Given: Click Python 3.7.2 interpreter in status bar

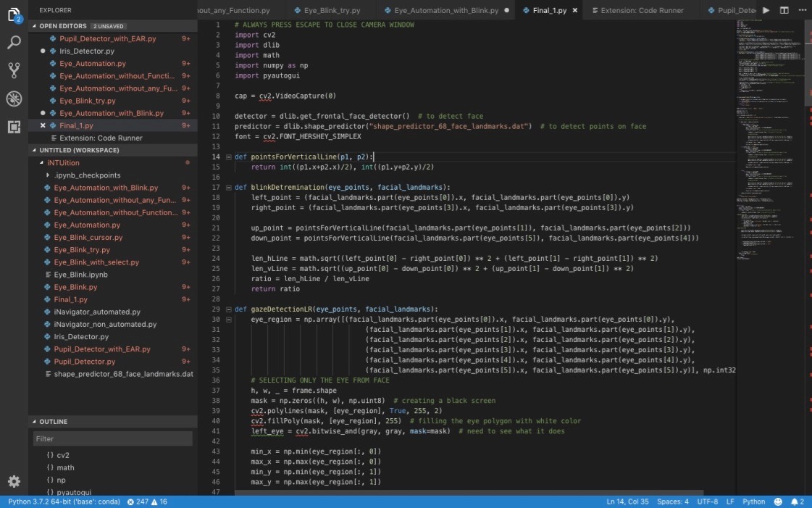Looking at the screenshot, I should click(x=63, y=501).
